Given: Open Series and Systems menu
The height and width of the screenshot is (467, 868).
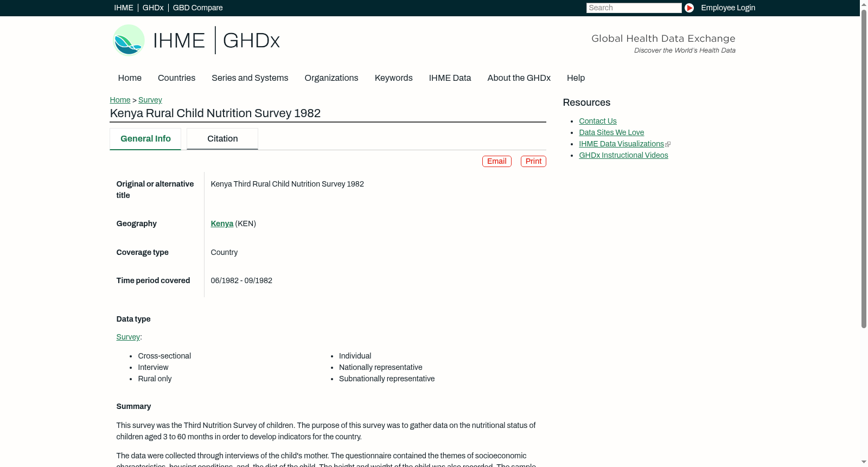Looking at the screenshot, I should coord(250,78).
